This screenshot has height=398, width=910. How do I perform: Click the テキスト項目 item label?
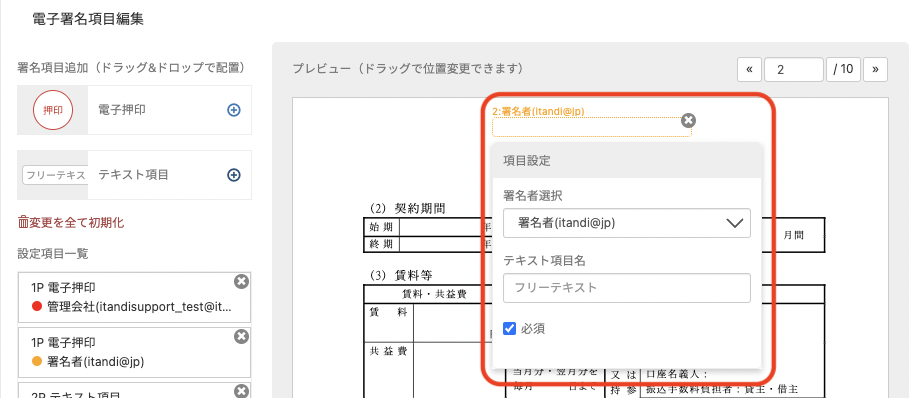(133, 175)
